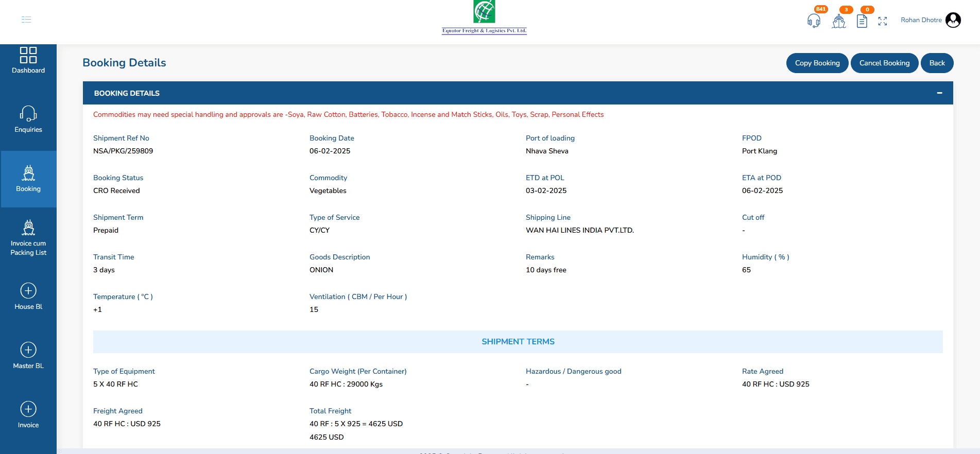
Task: Open the document notifications icon in header
Action: click(862, 21)
